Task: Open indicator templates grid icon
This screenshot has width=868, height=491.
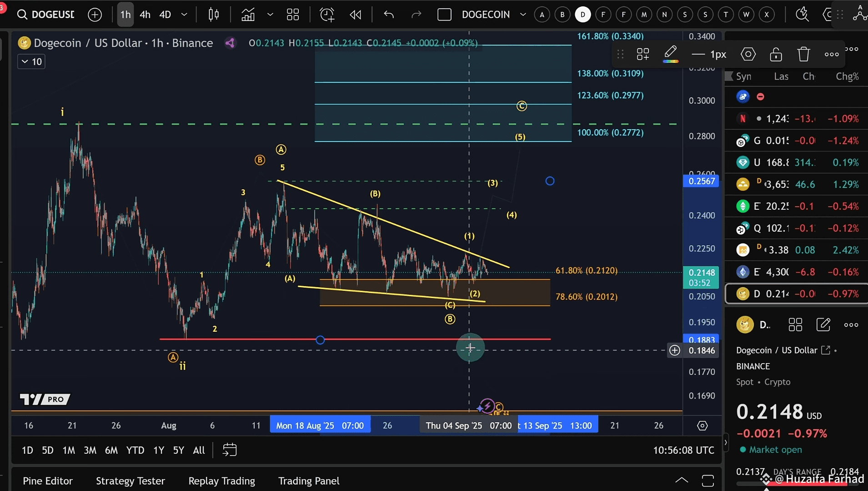Action: 293,15
